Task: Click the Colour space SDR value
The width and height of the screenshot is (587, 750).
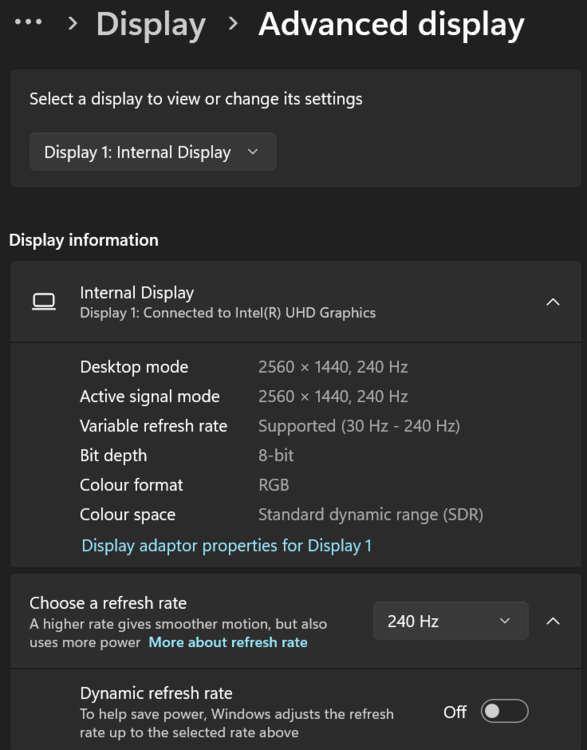Action: tap(371, 515)
